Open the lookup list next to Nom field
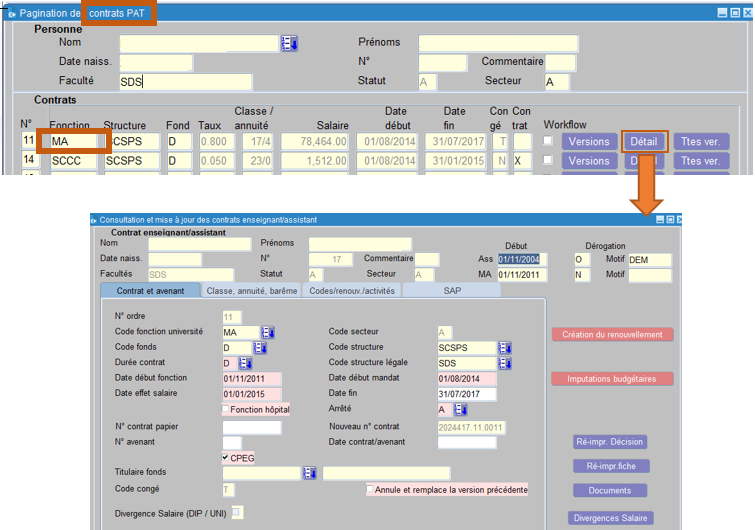This screenshot has width=755, height=530. (x=290, y=43)
